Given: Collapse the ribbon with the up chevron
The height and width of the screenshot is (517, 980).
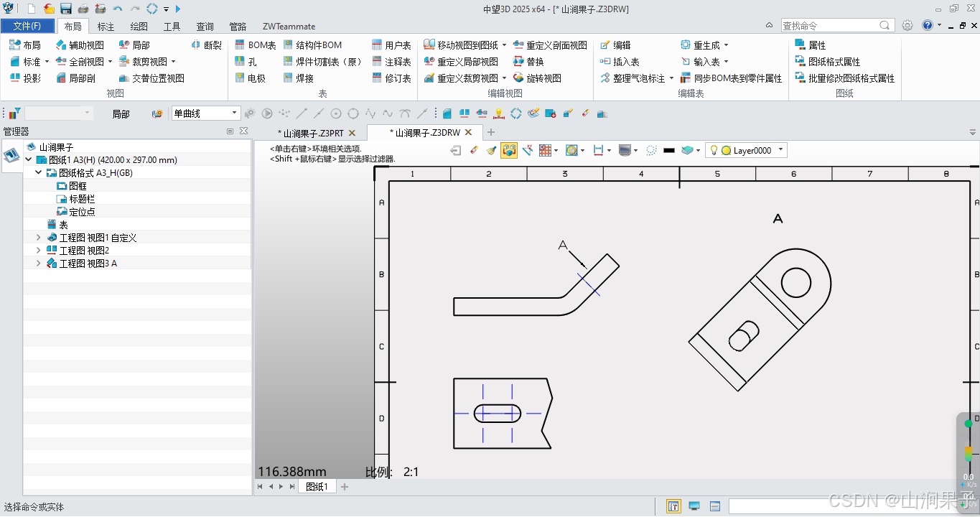Looking at the screenshot, I should coord(770,25).
